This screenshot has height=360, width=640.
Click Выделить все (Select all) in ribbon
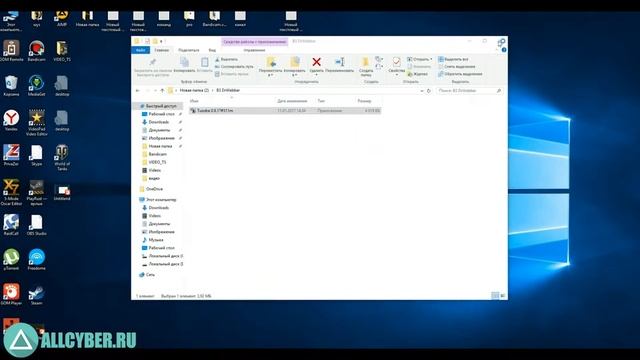point(453,59)
